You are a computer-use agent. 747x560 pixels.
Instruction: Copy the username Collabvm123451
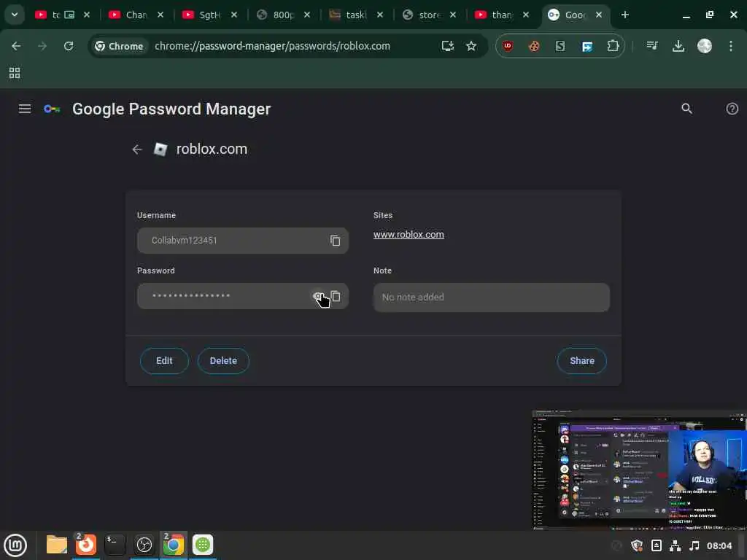tap(336, 241)
